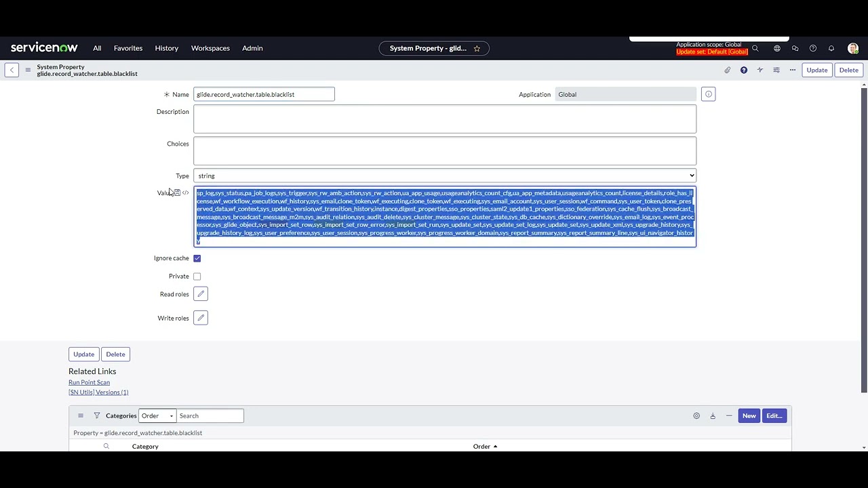Click the contextual help icon
This screenshot has width=868, height=488.
pyautogui.click(x=744, y=70)
